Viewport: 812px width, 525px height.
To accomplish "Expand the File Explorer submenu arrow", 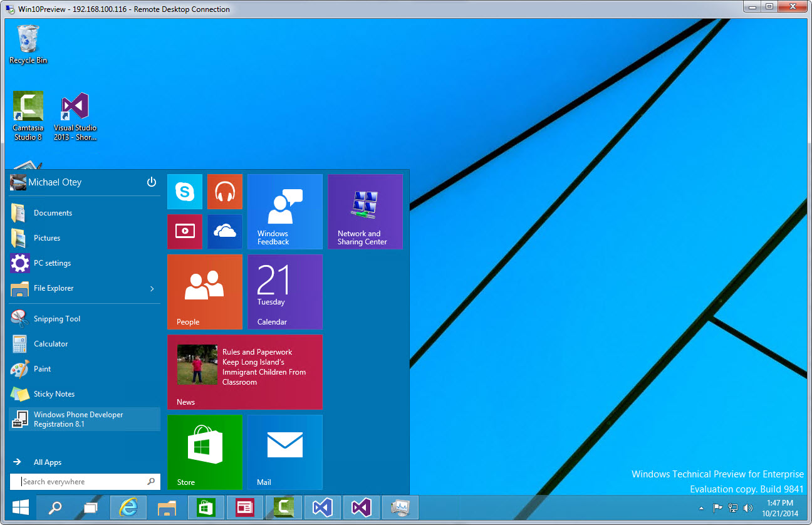I will [152, 289].
